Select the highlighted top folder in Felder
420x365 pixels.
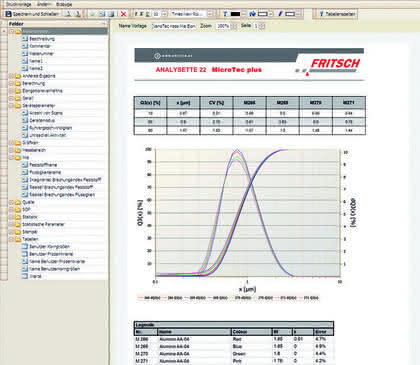[x=64, y=31]
